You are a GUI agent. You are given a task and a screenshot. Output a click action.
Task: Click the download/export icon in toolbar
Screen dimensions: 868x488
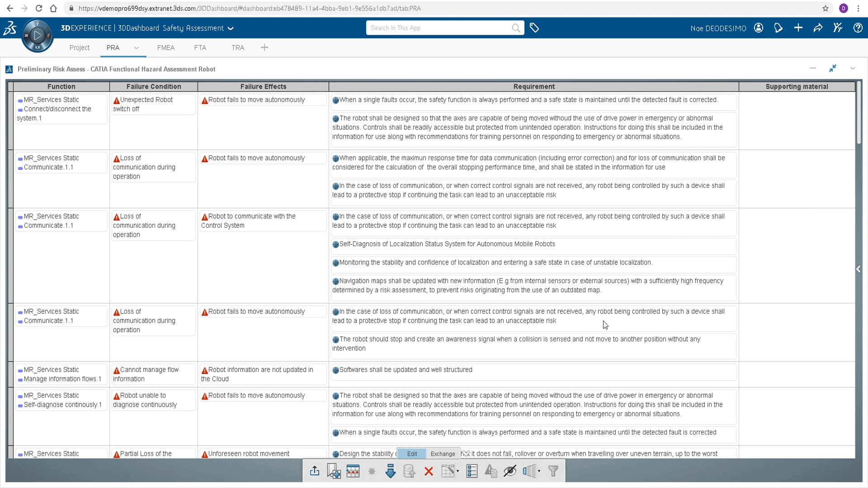point(315,471)
